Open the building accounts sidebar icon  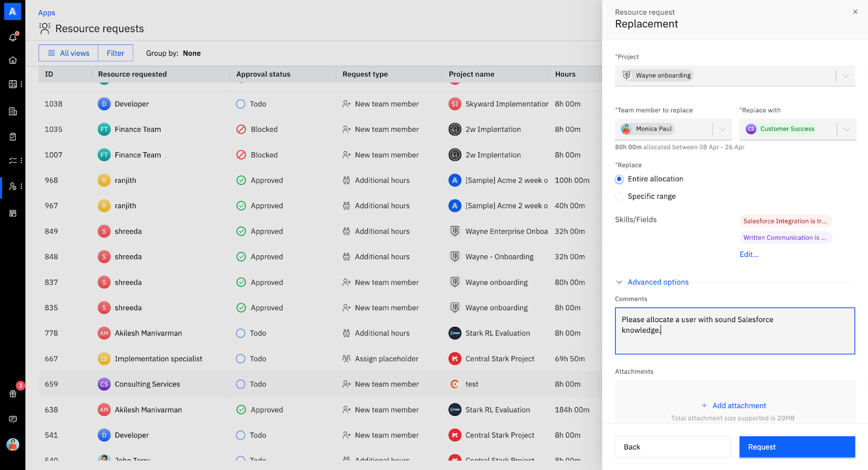coord(13,112)
